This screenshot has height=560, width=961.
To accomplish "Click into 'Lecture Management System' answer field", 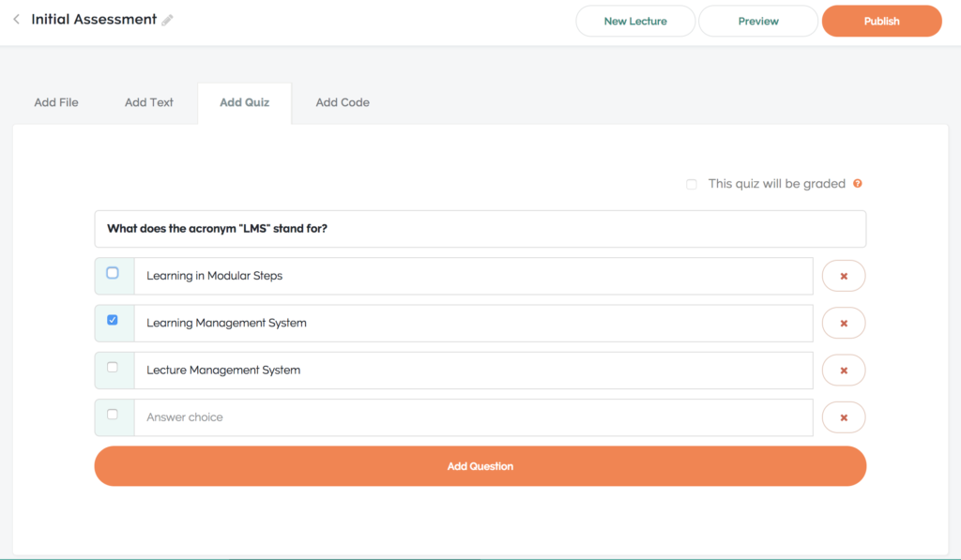I will point(474,371).
